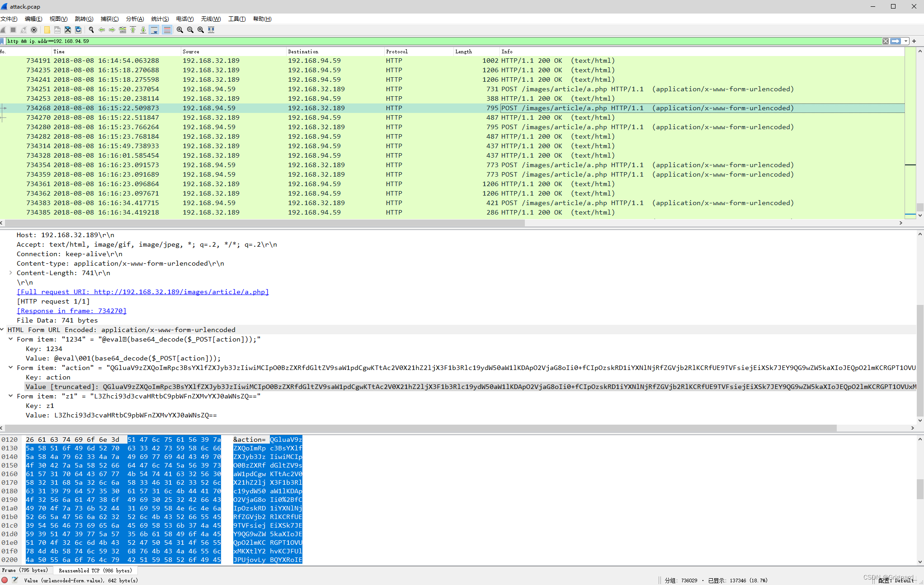924x585 pixels.
Task: Click in the display filter input field
Action: (443, 41)
